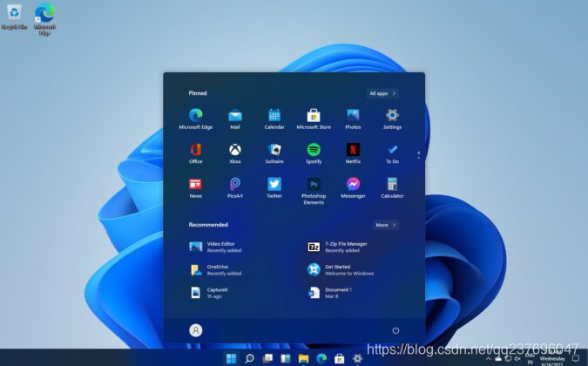Open Task View on the taskbar
The height and width of the screenshot is (366, 588).
coord(267,358)
